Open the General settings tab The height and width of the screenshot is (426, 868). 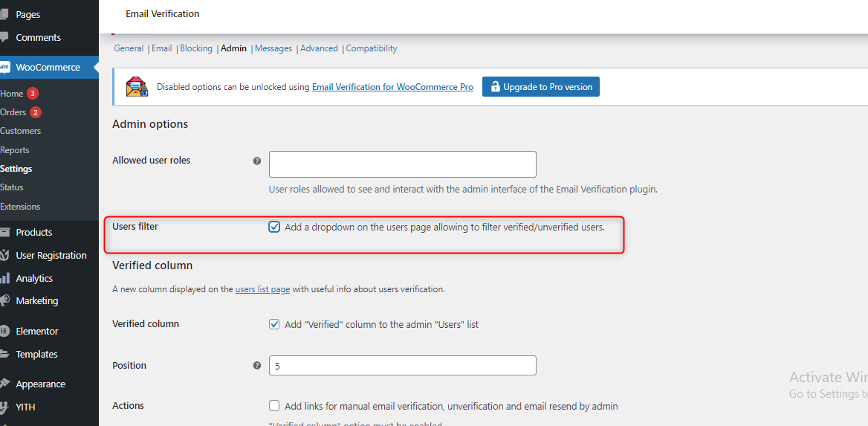pyautogui.click(x=129, y=49)
